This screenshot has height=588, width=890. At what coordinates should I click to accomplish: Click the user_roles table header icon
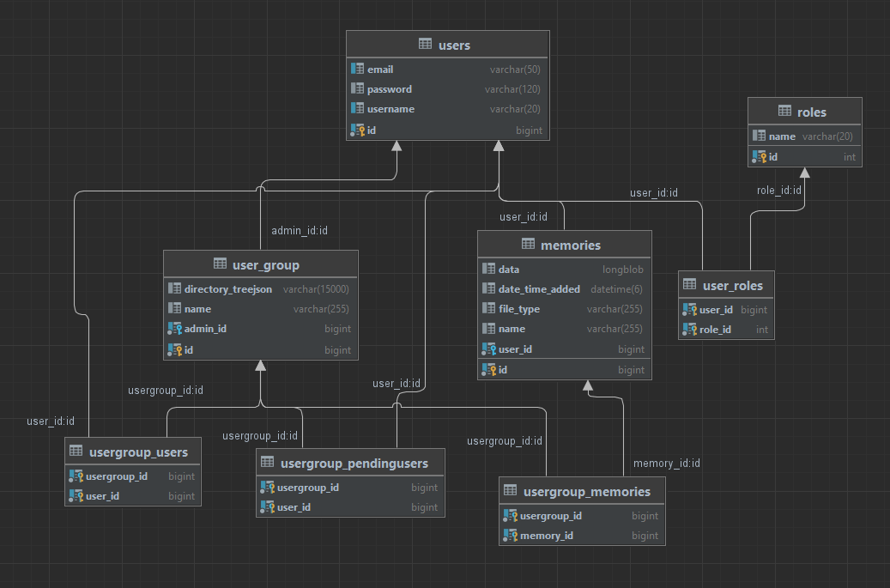[690, 284]
